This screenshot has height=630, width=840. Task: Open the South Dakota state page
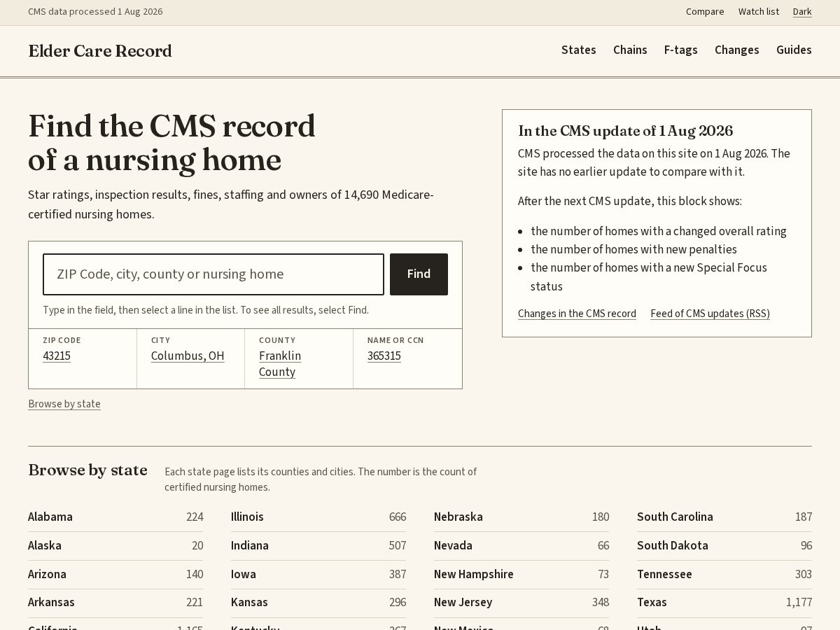pos(673,545)
